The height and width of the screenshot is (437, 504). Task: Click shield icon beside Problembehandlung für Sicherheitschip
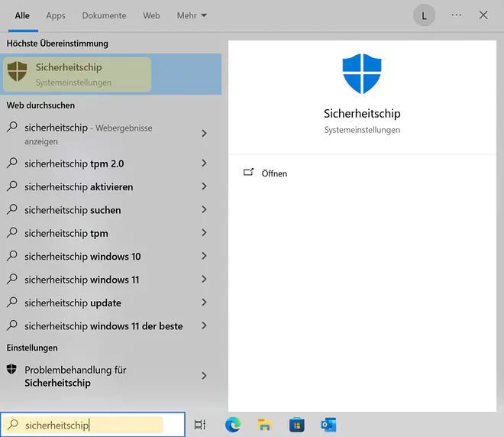11,369
